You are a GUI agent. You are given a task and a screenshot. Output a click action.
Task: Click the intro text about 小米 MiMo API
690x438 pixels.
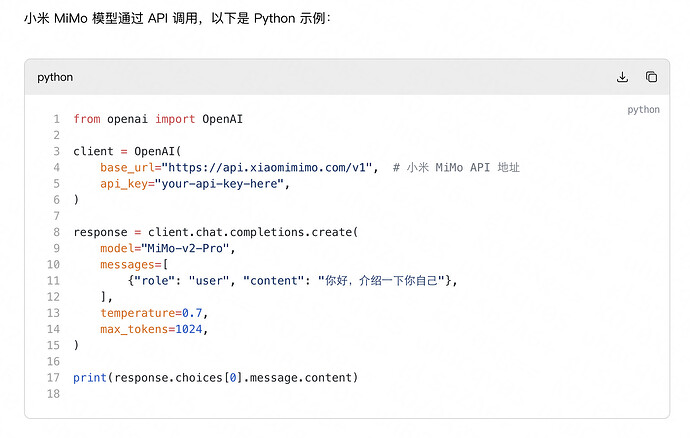pos(177,18)
